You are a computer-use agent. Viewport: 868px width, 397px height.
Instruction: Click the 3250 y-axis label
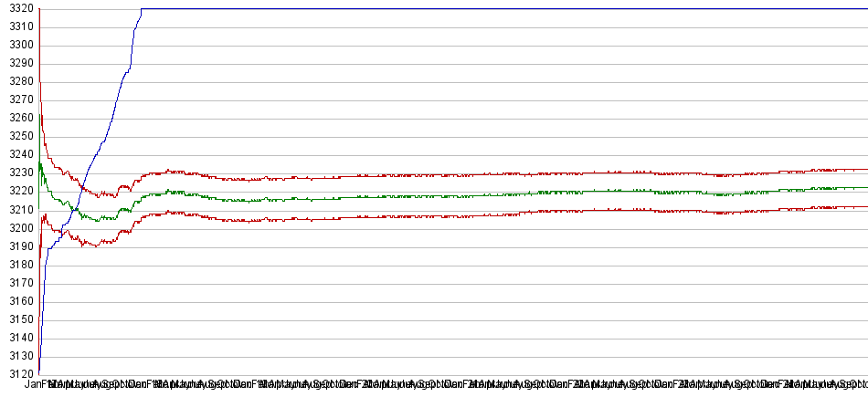17,136
